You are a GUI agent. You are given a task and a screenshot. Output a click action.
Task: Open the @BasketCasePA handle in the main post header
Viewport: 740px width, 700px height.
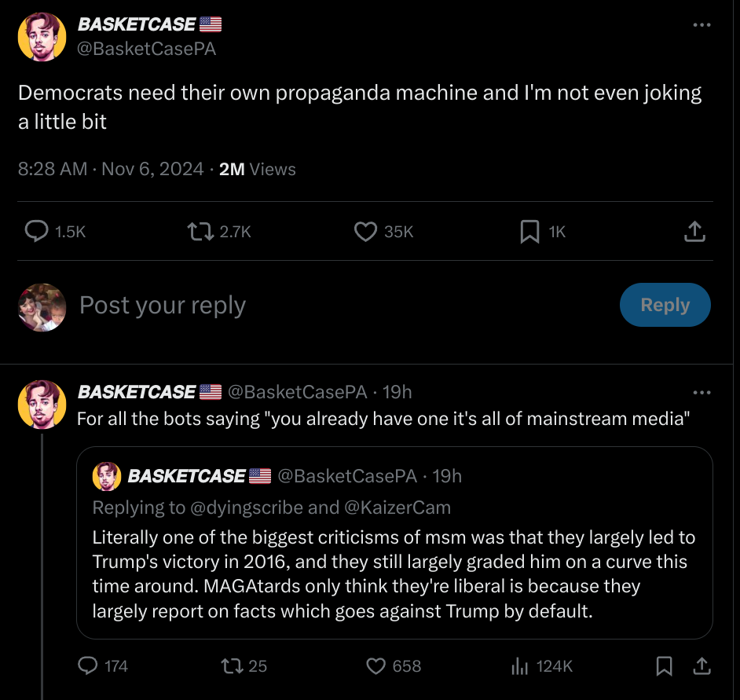pyautogui.click(x=147, y=49)
